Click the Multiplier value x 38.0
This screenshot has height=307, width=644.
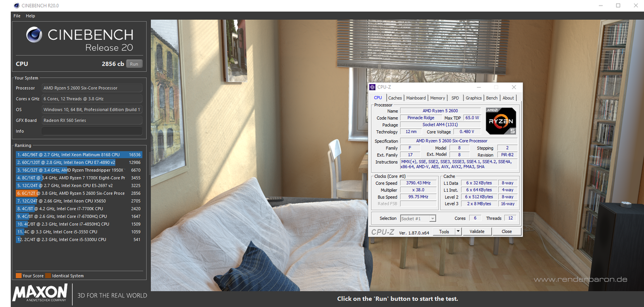pyautogui.click(x=419, y=190)
